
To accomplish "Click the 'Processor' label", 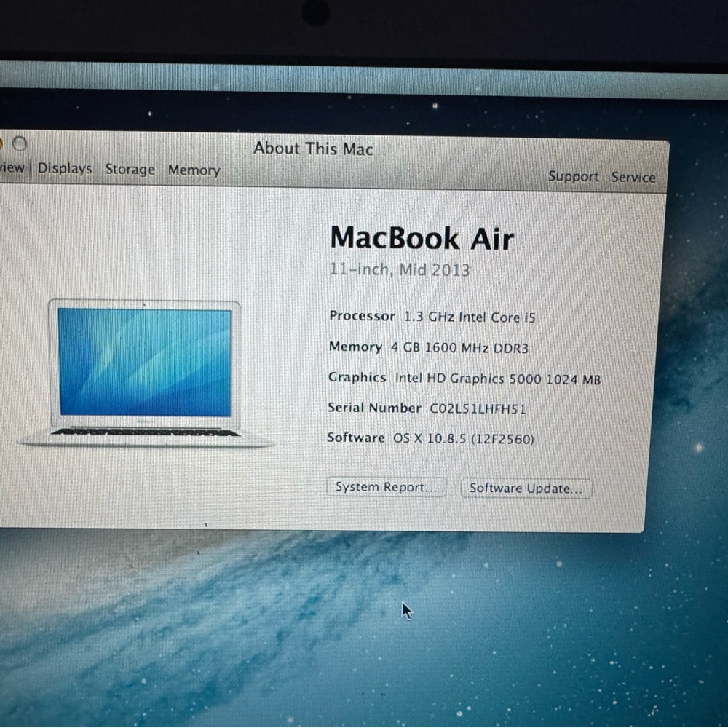I will pyautogui.click(x=362, y=316).
